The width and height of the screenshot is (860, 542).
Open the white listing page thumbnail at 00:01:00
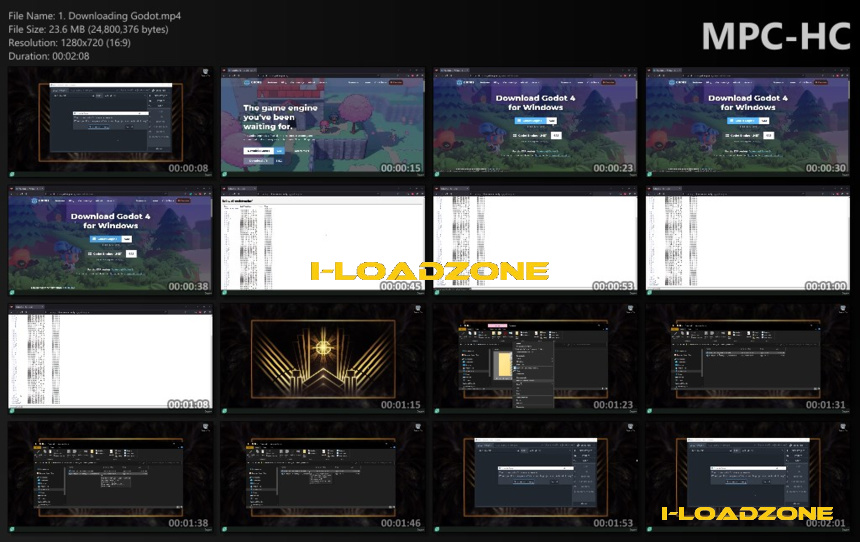(x=748, y=240)
